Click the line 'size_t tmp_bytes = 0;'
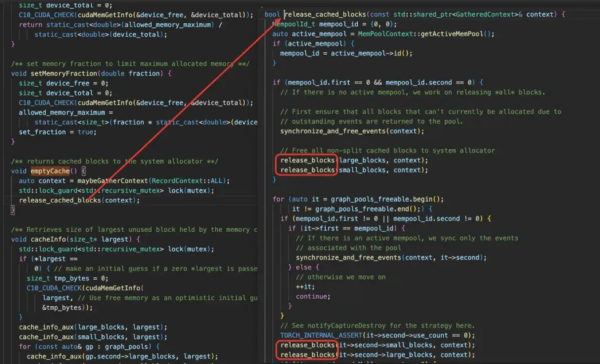Image resolution: width=600 pixels, height=364 pixels. (68, 279)
